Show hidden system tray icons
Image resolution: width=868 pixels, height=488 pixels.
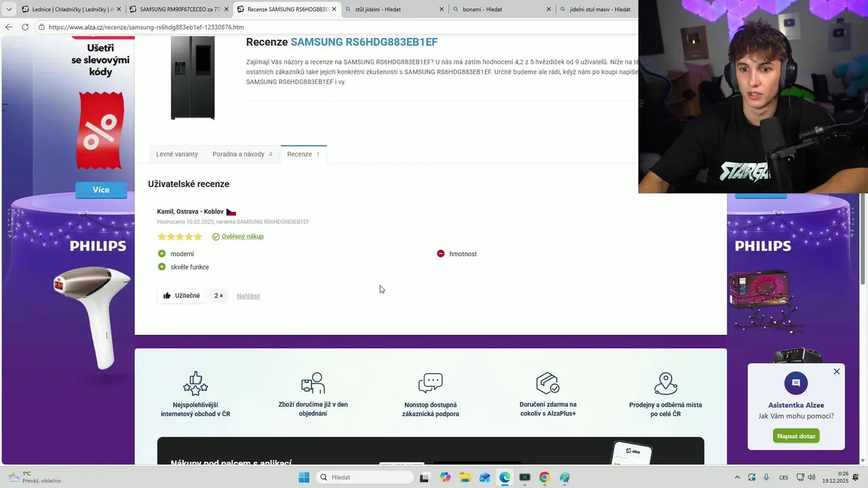[x=737, y=477]
